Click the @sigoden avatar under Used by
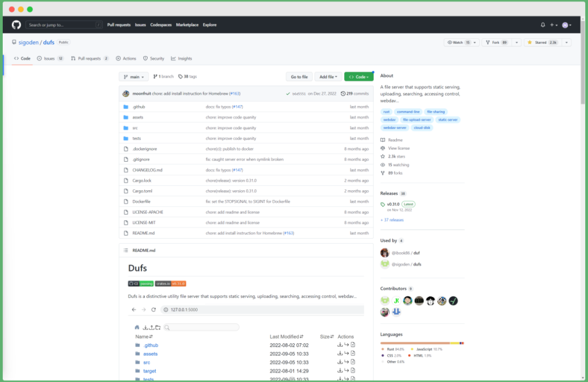This screenshot has height=382, width=588. [x=385, y=264]
